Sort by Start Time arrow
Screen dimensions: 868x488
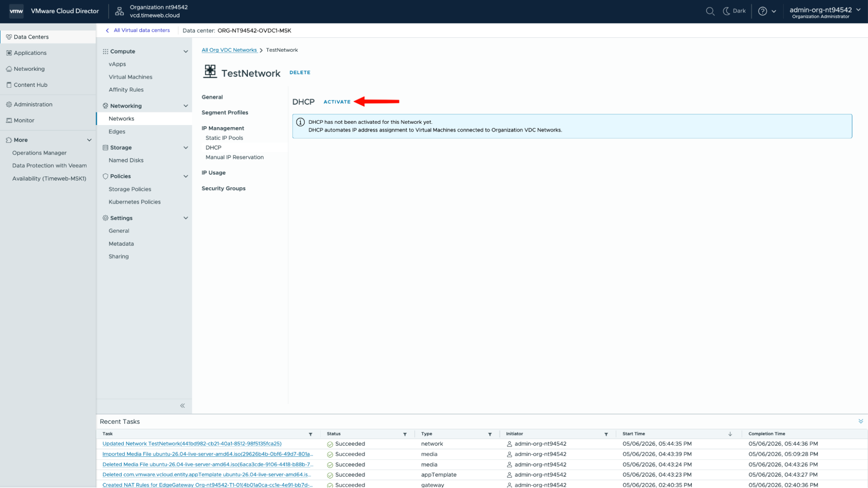click(x=730, y=434)
